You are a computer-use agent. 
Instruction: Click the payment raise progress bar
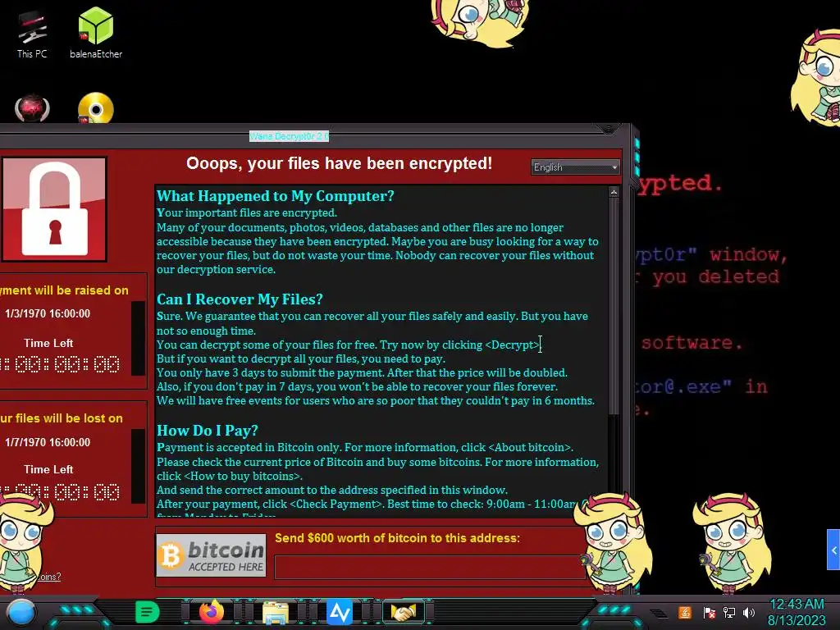(138, 338)
